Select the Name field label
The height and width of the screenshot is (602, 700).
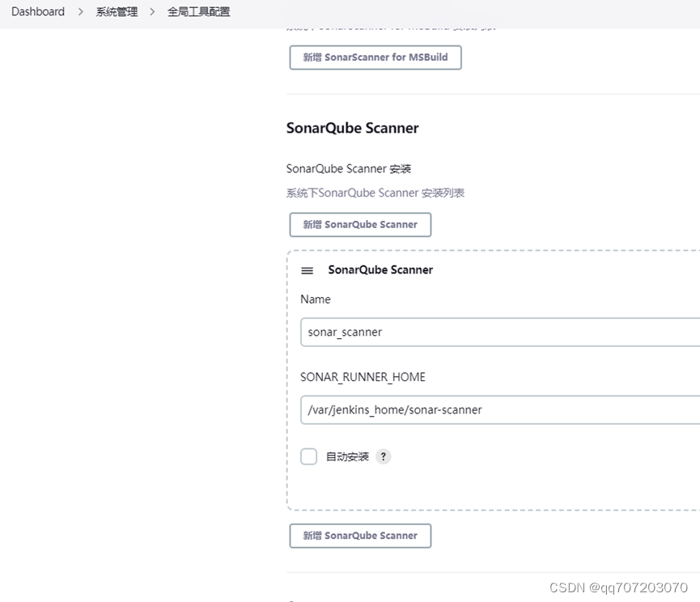pyautogui.click(x=315, y=299)
